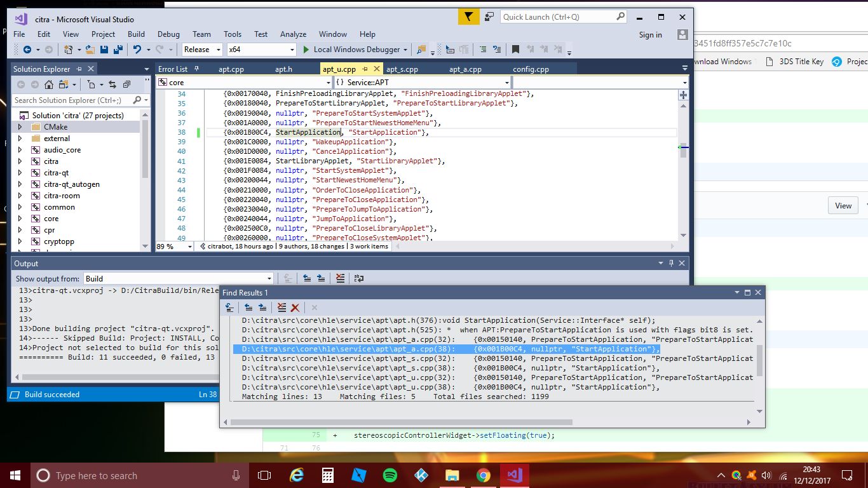Click the New Project toolbar icon
Viewport: 868px width, 488px height.
tap(69, 50)
